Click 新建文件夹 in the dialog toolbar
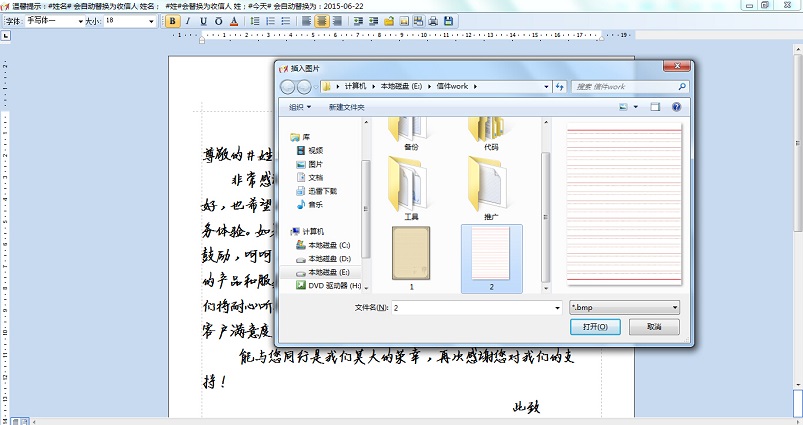Image resolution: width=803 pixels, height=425 pixels. click(346, 107)
